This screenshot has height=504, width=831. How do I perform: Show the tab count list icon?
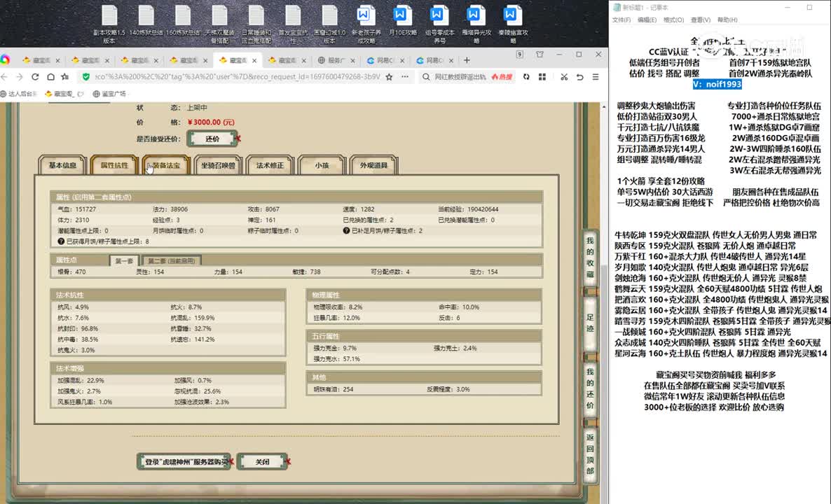[x=520, y=54]
